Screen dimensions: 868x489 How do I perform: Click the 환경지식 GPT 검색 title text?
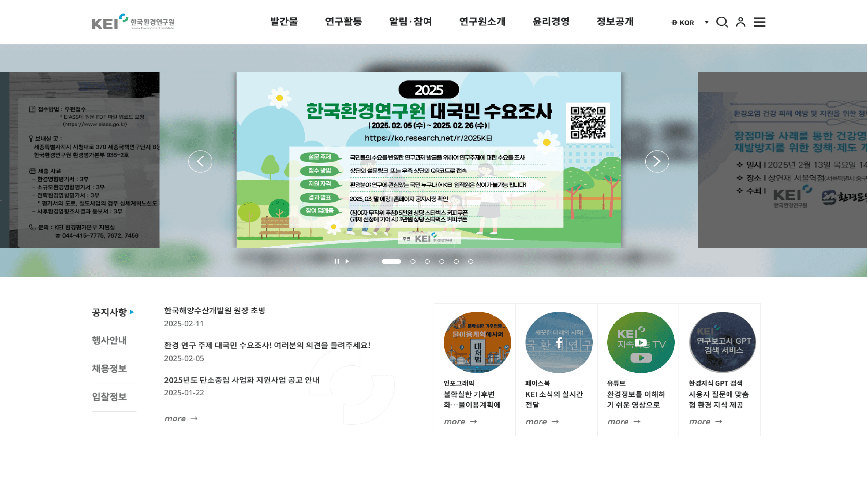pos(715,383)
